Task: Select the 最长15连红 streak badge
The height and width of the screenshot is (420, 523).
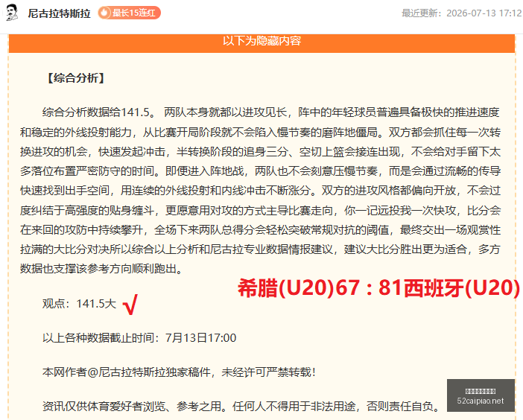Action: [x=129, y=13]
